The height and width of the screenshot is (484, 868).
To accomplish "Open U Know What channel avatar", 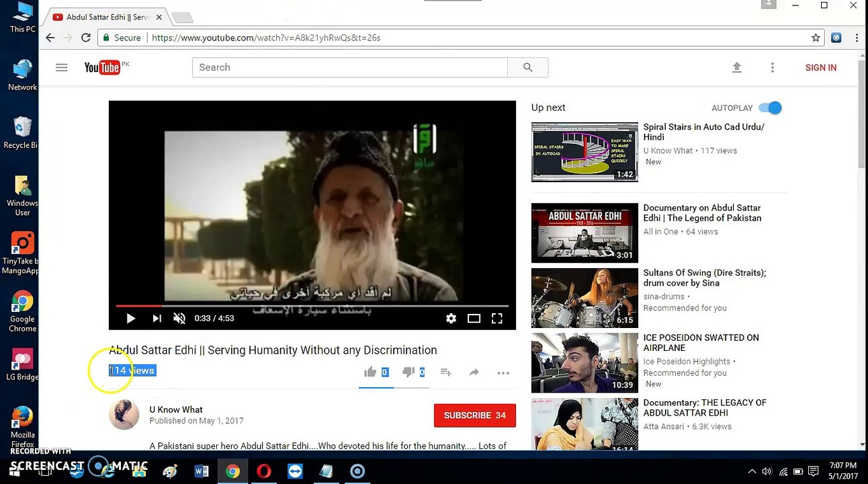I will point(124,414).
